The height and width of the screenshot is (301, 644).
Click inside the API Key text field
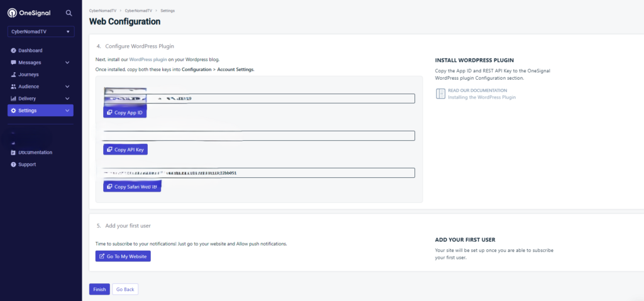pos(258,136)
